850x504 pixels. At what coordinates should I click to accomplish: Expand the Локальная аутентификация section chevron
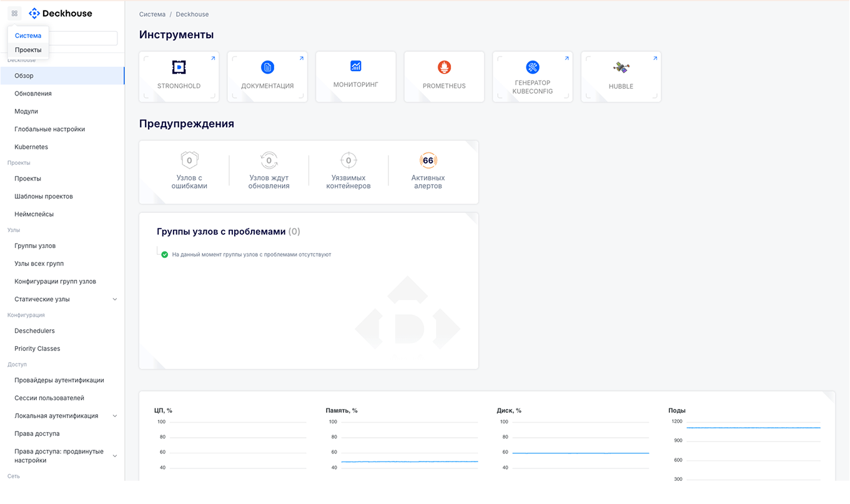coord(115,416)
